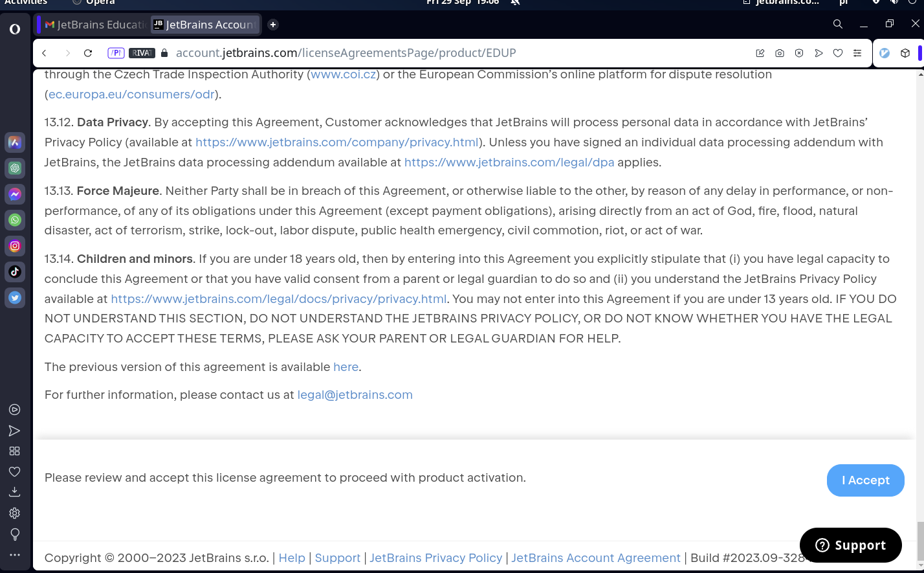
Task: Open the edit-page icon in address bar
Action: point(760,53)
